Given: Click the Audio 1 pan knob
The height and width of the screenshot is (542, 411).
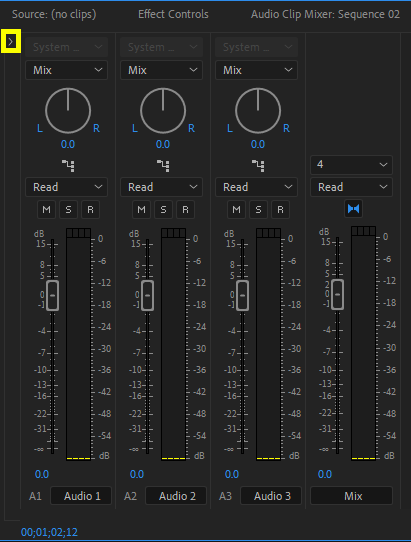Looking at the screenshot, I should pyautogui.click(x=68, y=111).
